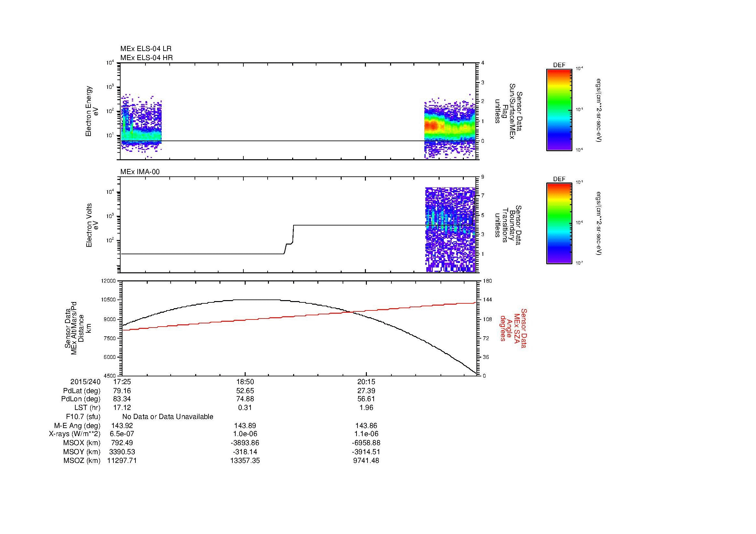Viewport: 756px width, 534px height.
Task: Select MSOX value '-3893.86'
Action: click(x=245, y=443)
